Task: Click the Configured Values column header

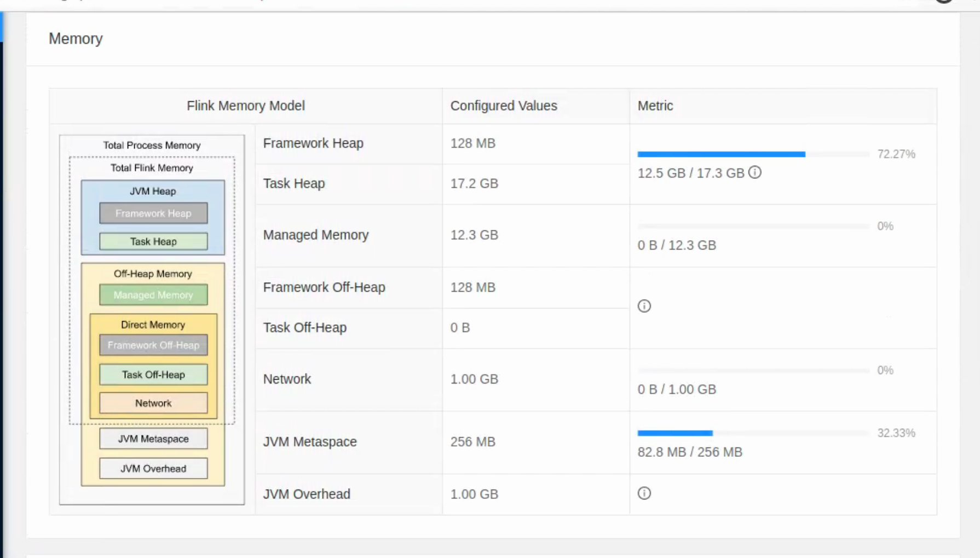Action: [x=504, y=106]
